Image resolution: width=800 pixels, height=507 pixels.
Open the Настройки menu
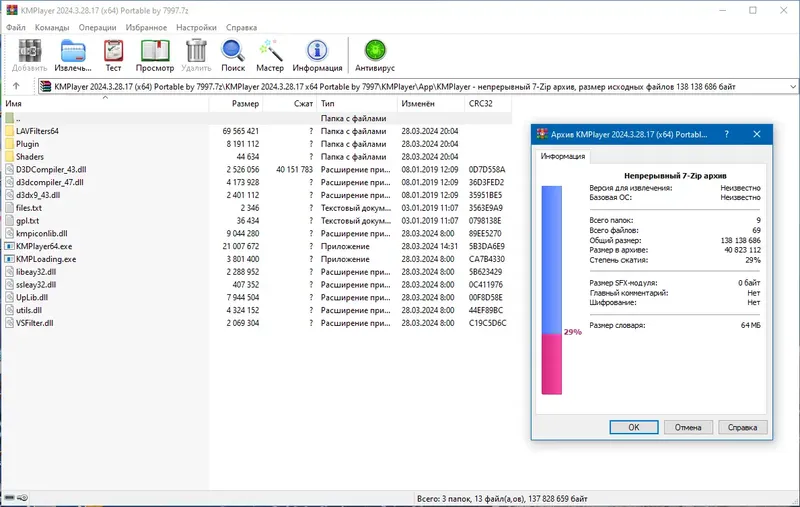196,28
